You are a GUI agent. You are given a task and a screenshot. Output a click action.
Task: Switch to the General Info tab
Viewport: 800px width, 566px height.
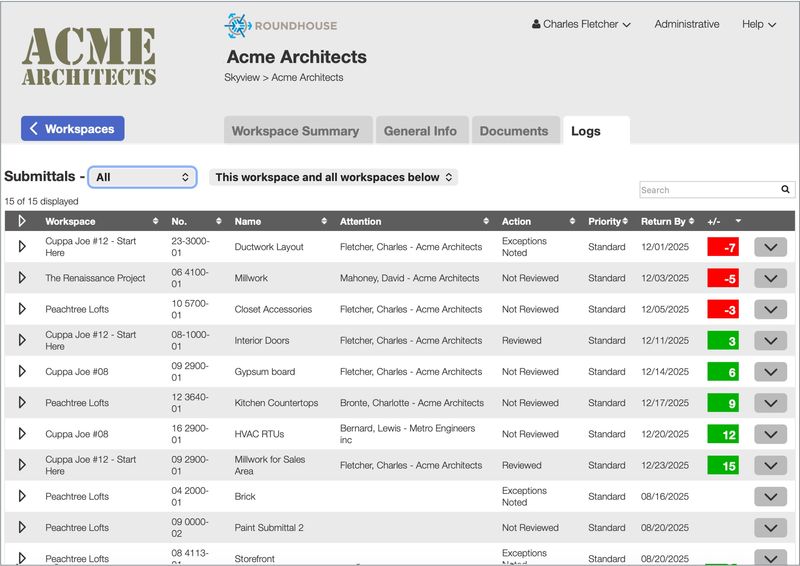[x=422, y=131]
